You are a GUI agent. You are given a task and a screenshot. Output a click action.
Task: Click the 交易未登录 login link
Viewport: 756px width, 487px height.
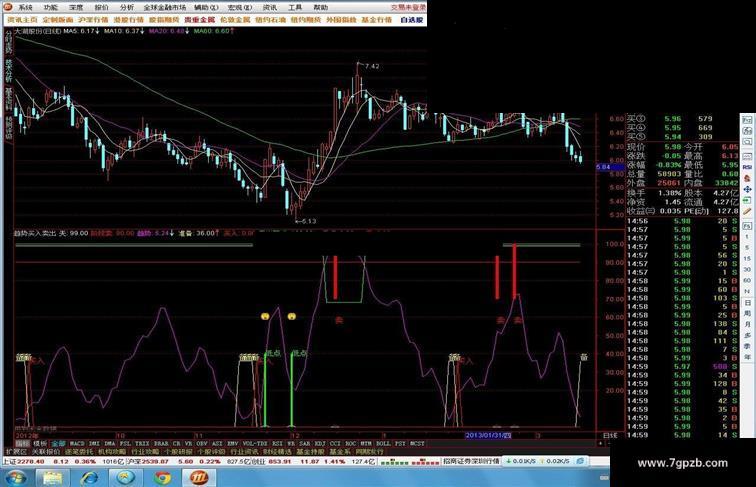coord(408,7)
